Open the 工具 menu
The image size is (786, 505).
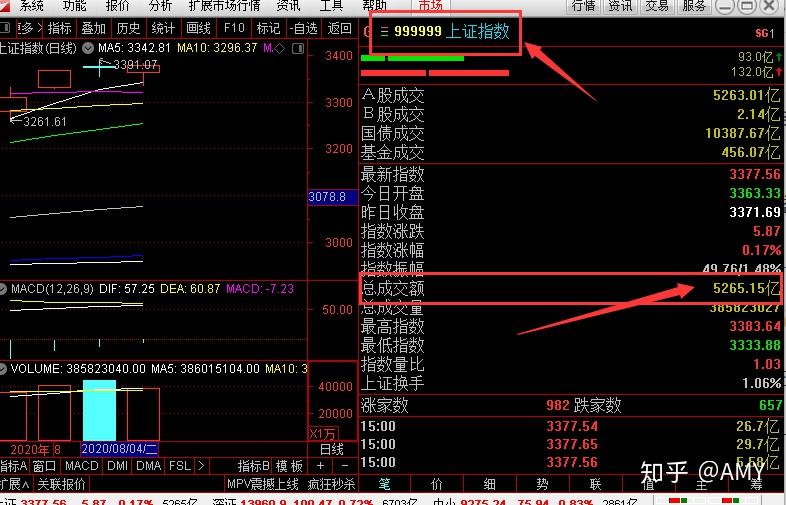click(331, 6)
